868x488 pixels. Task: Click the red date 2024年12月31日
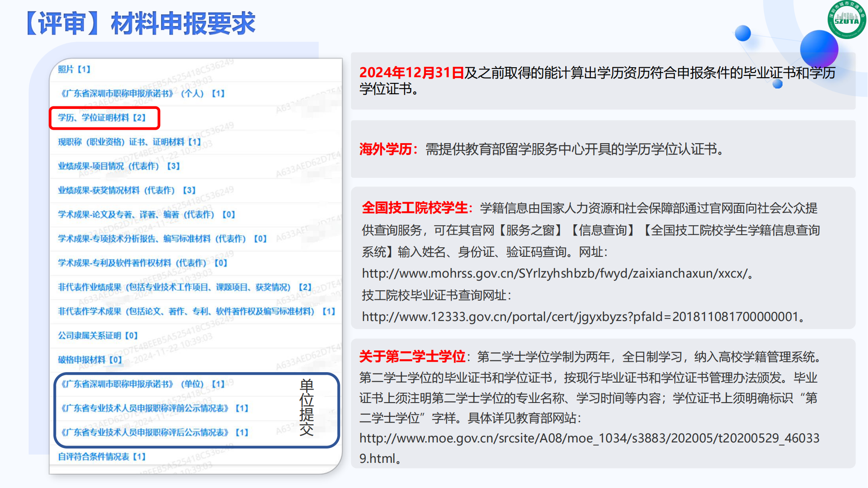tap(412, 72)
